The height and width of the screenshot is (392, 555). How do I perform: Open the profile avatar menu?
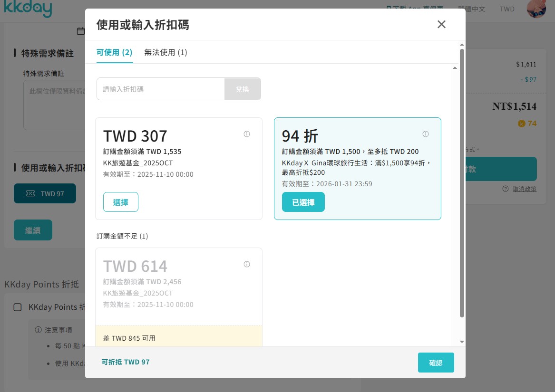(536, 9)
